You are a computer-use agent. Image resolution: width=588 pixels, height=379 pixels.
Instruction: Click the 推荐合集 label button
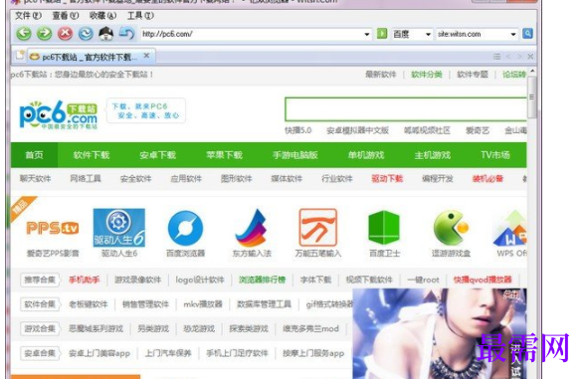40,280
